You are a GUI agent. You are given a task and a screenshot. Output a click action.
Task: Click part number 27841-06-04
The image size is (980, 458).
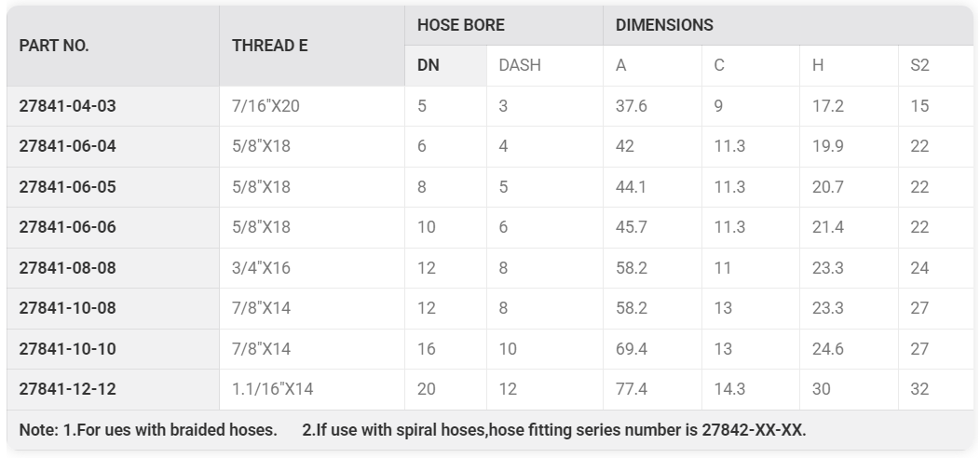point(67,146)
